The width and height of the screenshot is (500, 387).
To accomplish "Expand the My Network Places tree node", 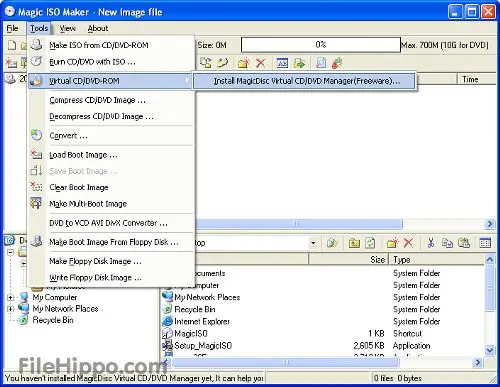I will pos(10,309).
